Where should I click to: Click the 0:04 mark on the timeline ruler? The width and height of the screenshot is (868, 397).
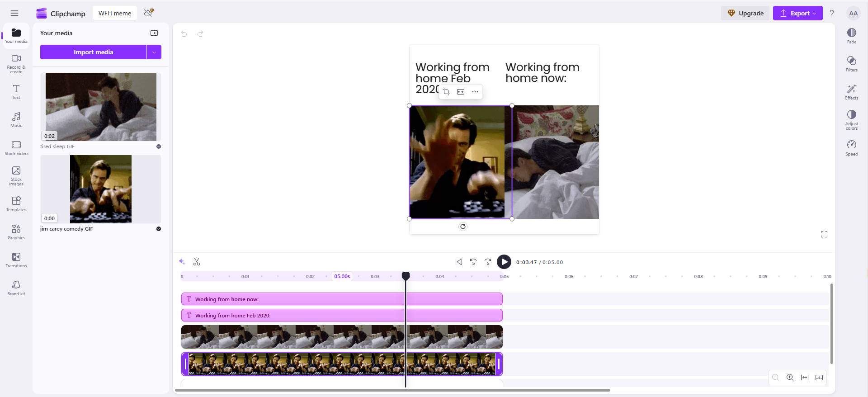(439, 276)
